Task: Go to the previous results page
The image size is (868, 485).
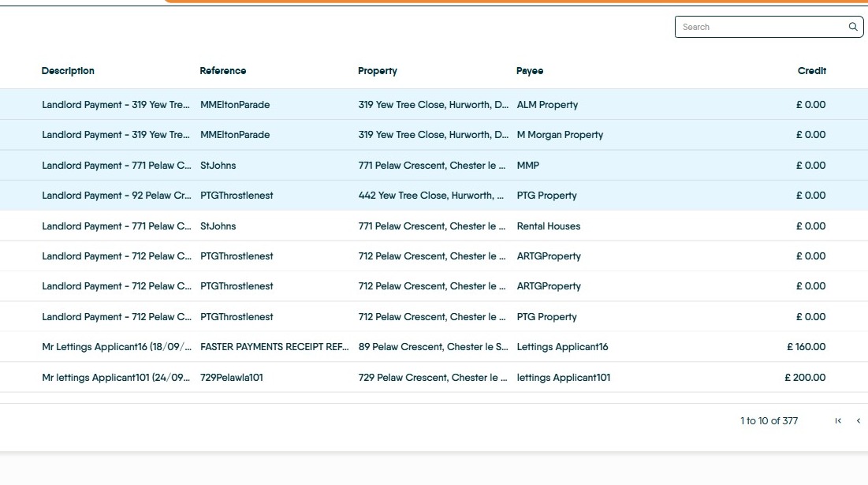Action: point(859,421)
